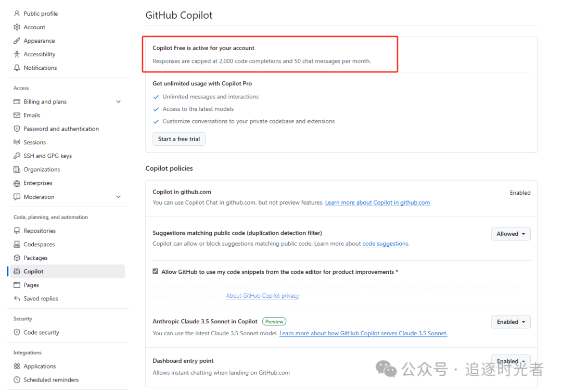The image size is (562, 392).
Task: Click the Pages sidebar icon
Action: click(18, 285)
